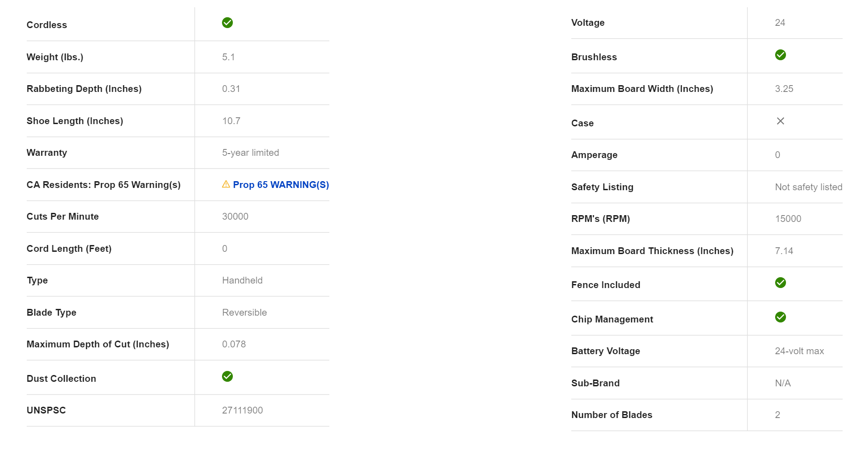Open the Prop 65 WARNING(S) link
The height and width of the screenshot is (452, 868).
(280, 185)
